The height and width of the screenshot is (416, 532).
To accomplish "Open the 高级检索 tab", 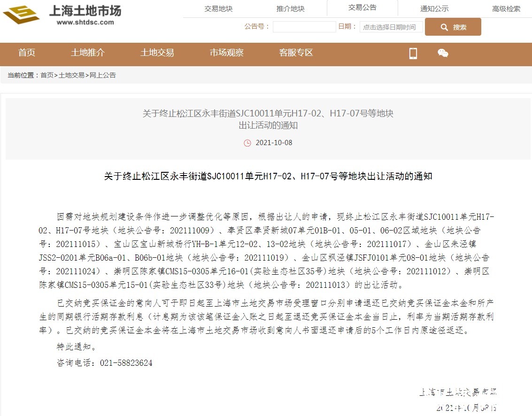I will click(506, 9).
